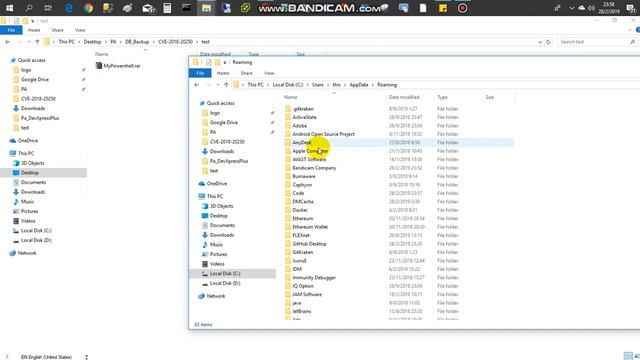
Task: Sort by Date modified in Roaming window
Action: coord(404,97)
